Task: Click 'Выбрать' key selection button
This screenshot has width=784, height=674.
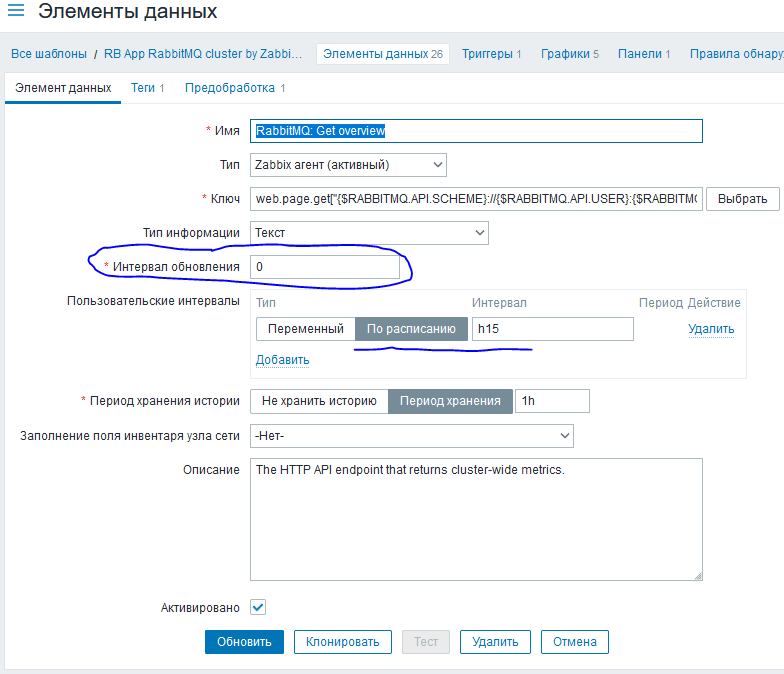Action: click(x=742, y=199)
